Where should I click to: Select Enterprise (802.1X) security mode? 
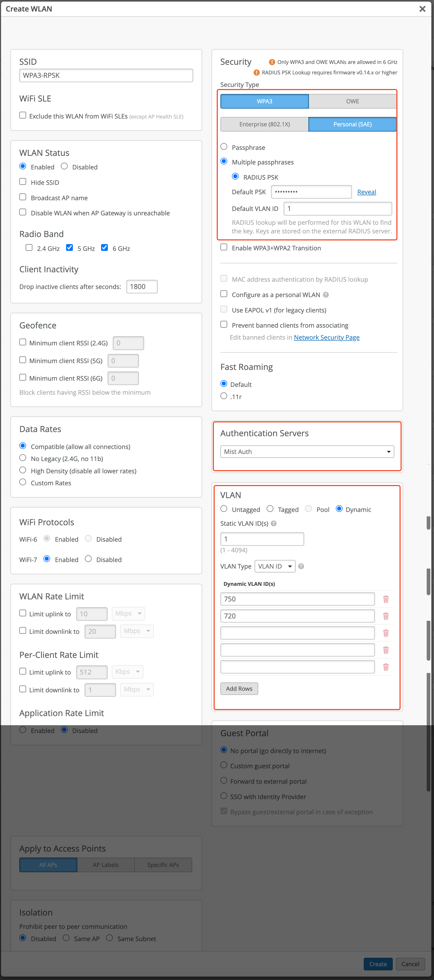click(265, 125)
